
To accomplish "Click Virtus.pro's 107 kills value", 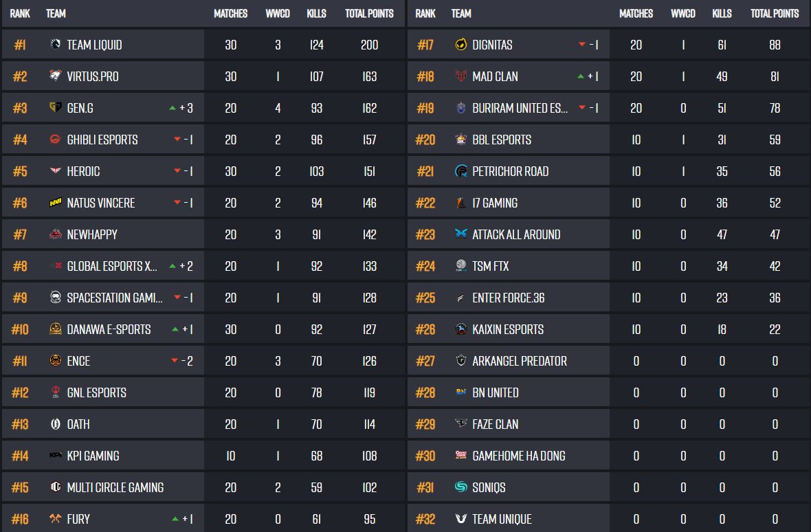I will tap(317, 76).
